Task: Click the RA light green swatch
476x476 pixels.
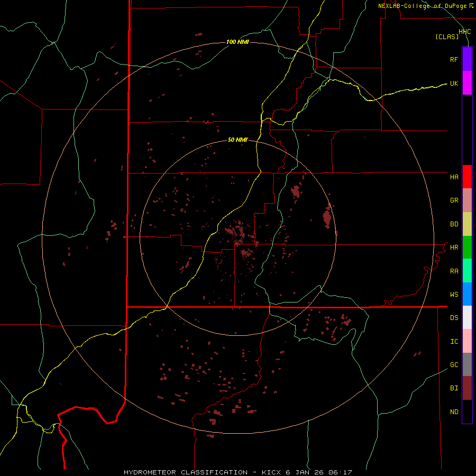Action: 467,271
